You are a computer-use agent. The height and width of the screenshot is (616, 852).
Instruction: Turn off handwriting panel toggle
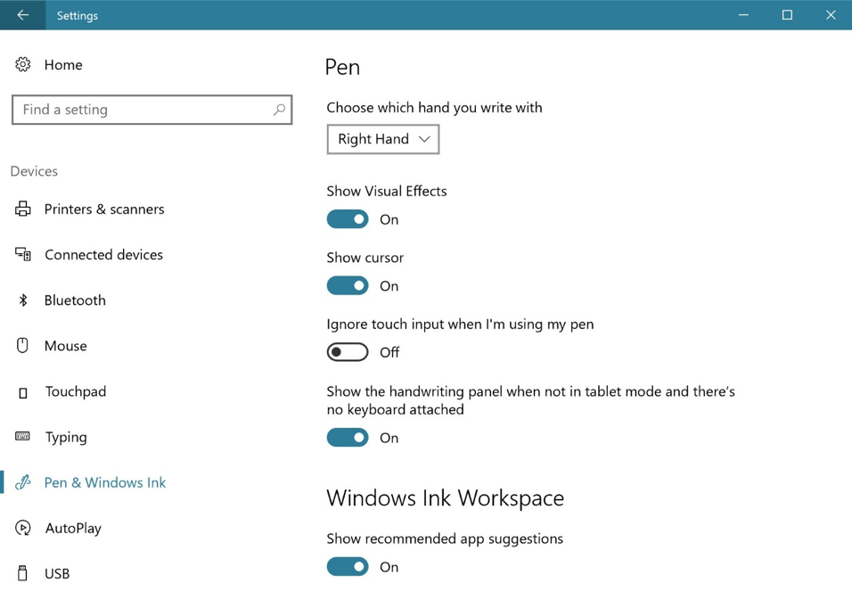pyautogui.click(x=348, y=438)
